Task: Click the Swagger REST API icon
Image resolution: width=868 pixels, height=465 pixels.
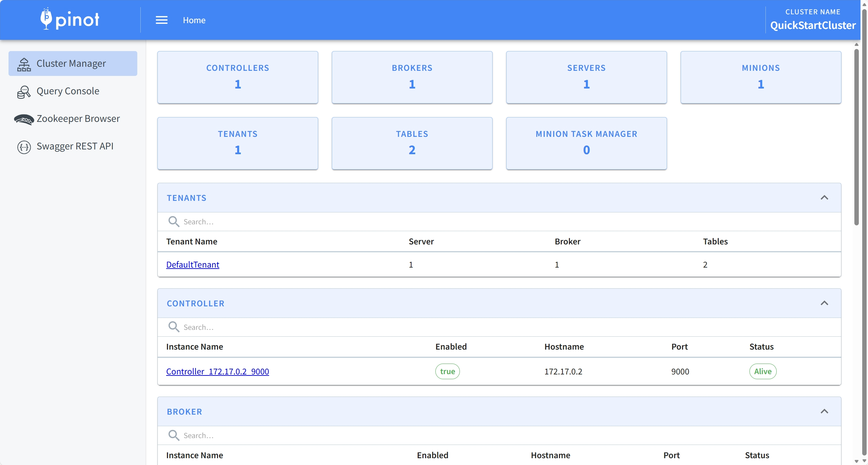Action: 24,147
